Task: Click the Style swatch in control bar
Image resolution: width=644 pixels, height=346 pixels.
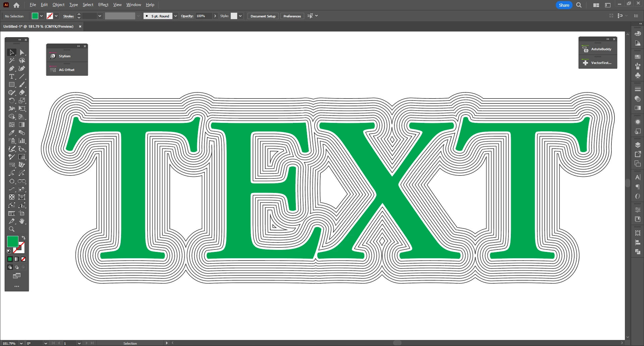Action: [234, 16]
